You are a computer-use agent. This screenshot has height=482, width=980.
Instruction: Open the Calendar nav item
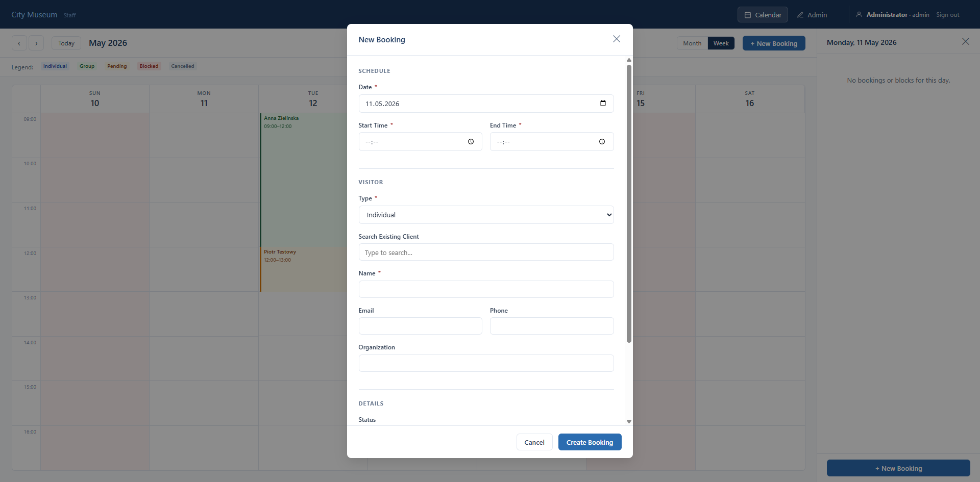tap(763, 15)
